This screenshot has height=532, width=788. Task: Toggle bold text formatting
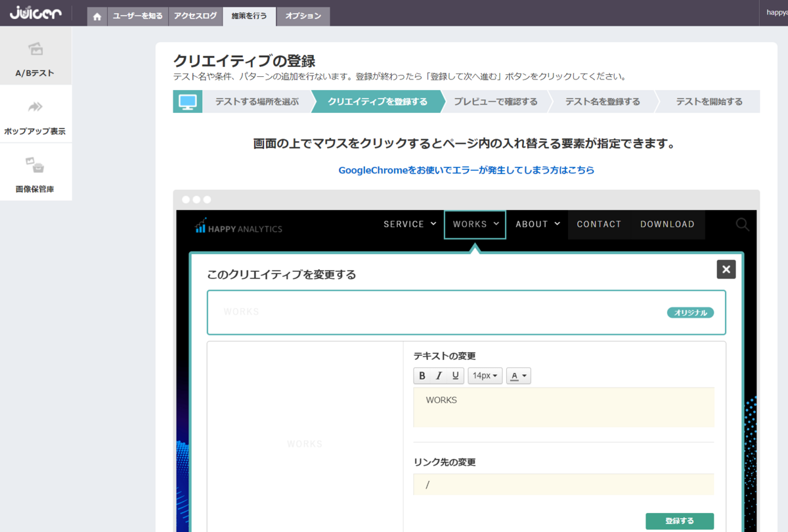[x=422, y=376]
